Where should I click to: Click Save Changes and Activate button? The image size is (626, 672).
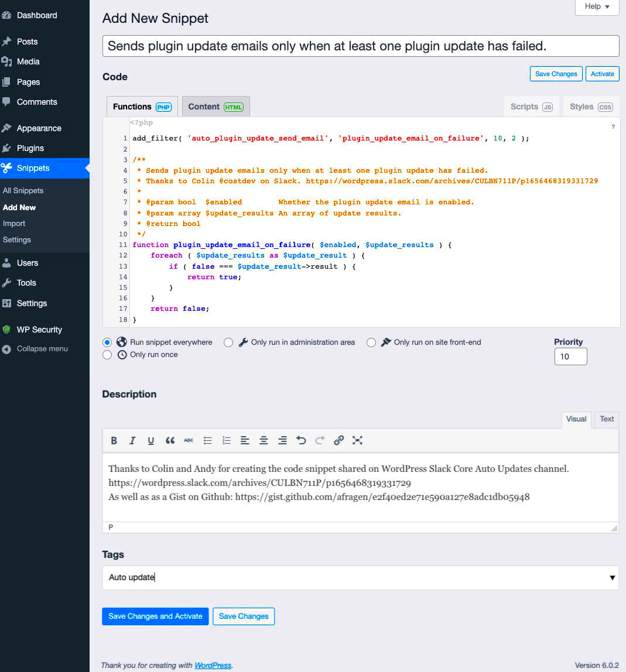[x=155, y=616]
